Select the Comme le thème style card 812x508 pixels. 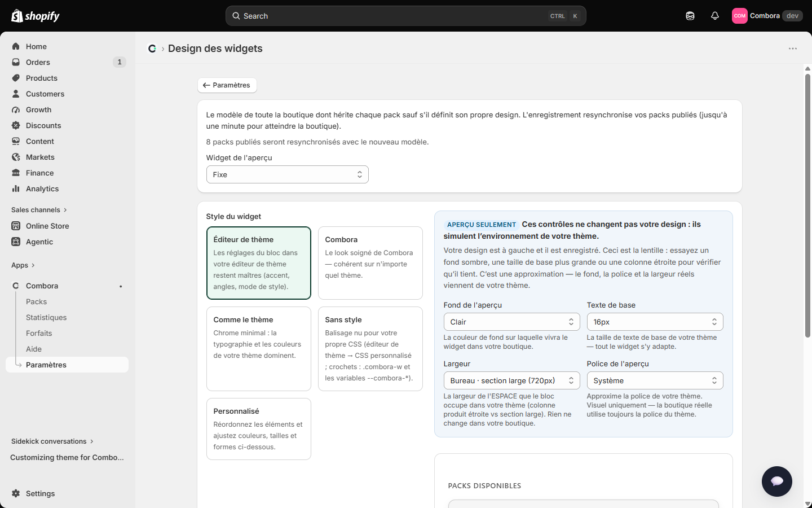pyautogui.click(x=259, y=349)
